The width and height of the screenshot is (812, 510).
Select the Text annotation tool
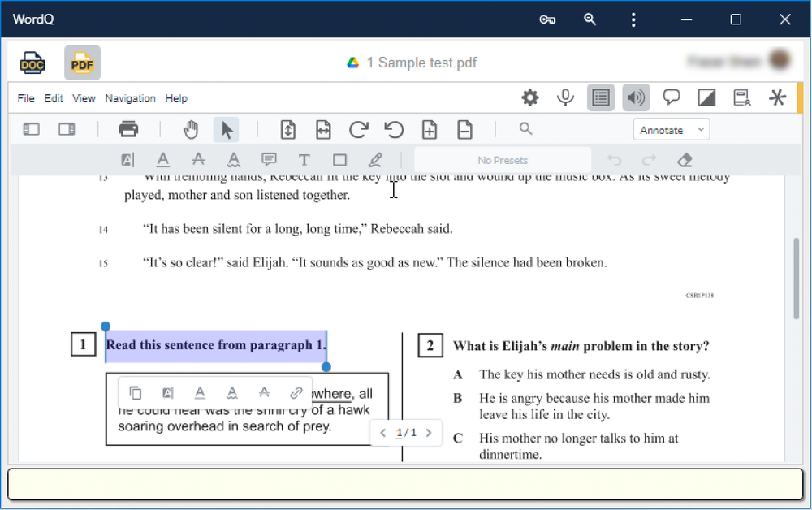coord(304,160)
